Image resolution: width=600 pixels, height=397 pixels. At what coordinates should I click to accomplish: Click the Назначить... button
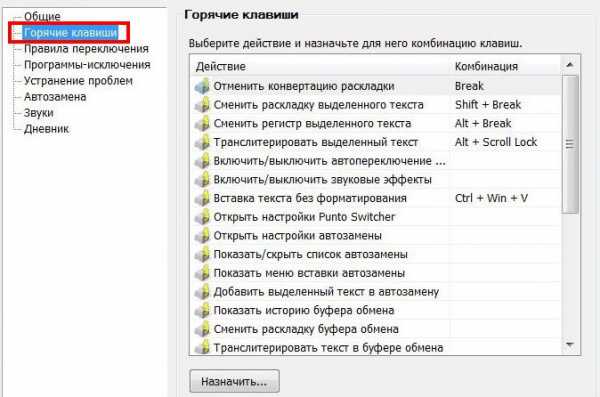(x=235, y=381)
